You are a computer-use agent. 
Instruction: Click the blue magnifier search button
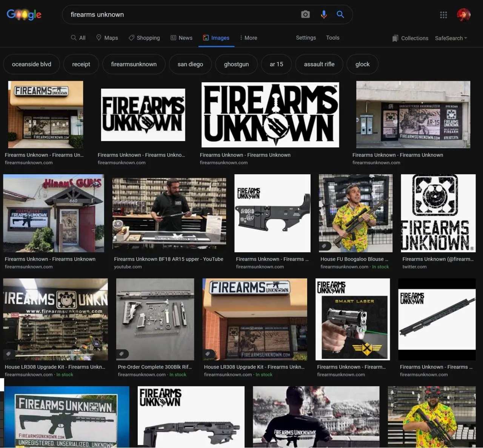click(340, 14)
